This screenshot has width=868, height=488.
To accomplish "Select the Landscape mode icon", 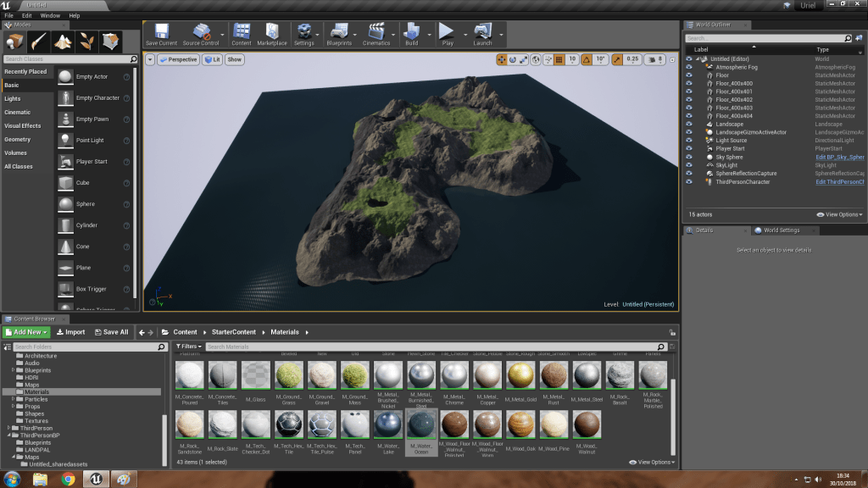I will tap(64, 42).
